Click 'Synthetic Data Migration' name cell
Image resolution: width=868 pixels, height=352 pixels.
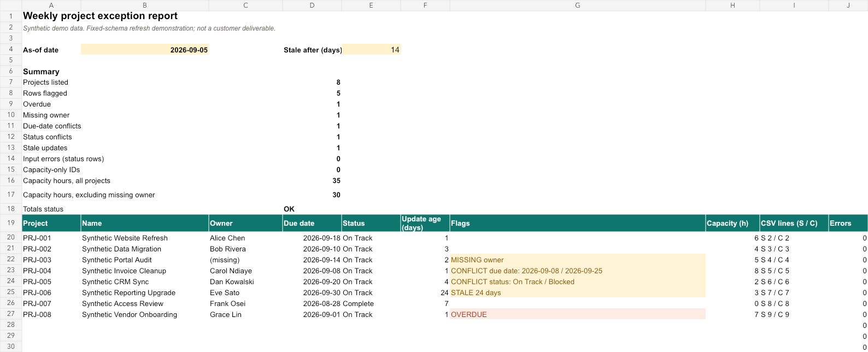[x=145, y=249]
